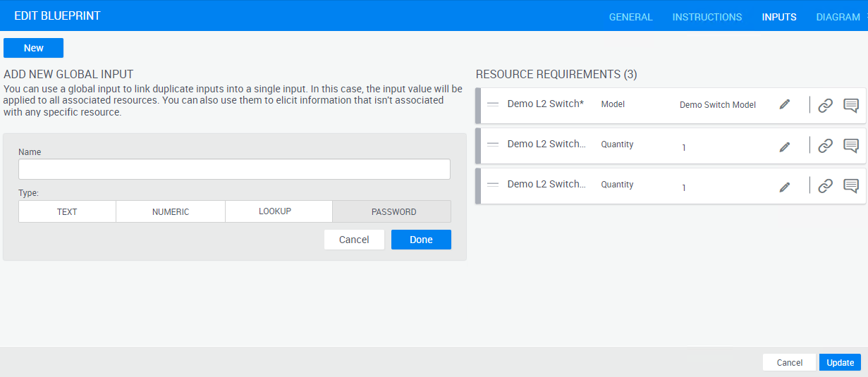Click the Update button
Image resolution: width=868 pixels, height=377 pixels.
click(840, 362)
